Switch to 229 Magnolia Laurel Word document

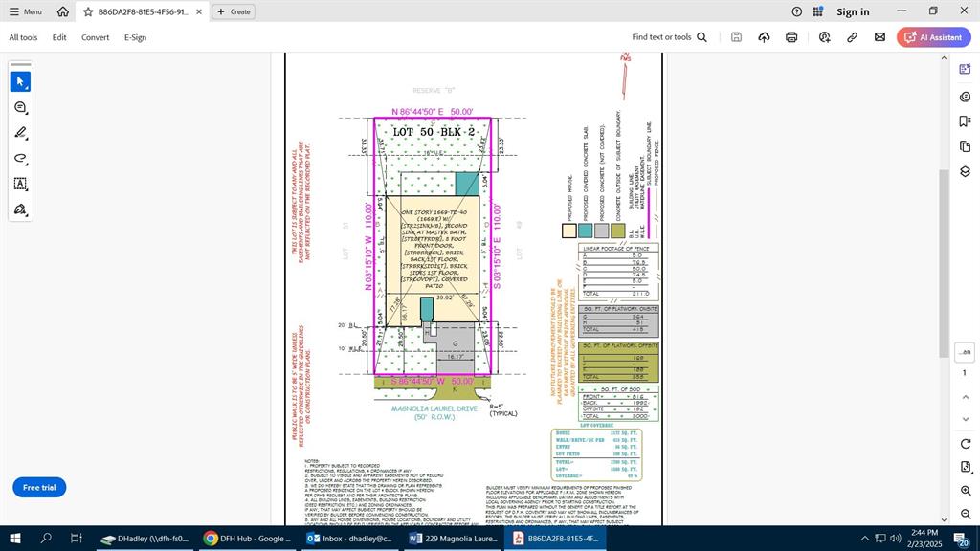click(x=453, y=538)
